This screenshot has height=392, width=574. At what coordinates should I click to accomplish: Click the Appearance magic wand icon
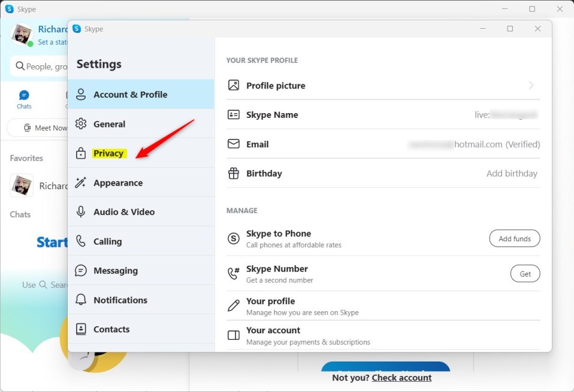pos(80,182)
